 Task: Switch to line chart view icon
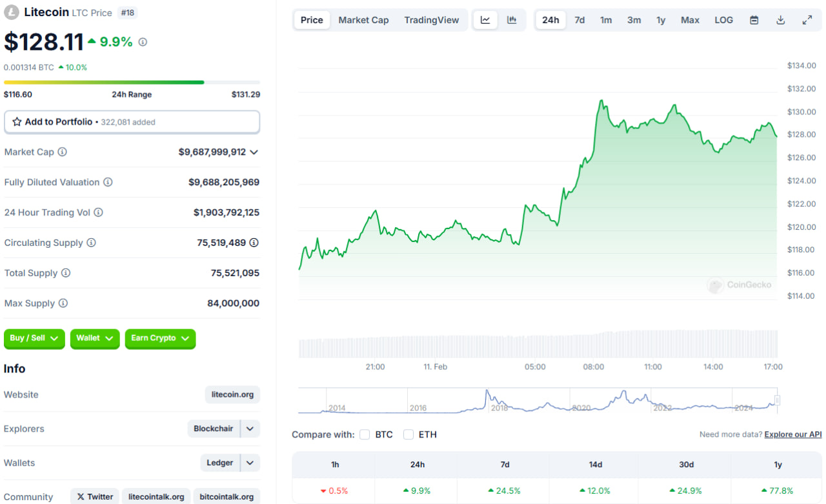pyautogui.click(x=485, y=20)
